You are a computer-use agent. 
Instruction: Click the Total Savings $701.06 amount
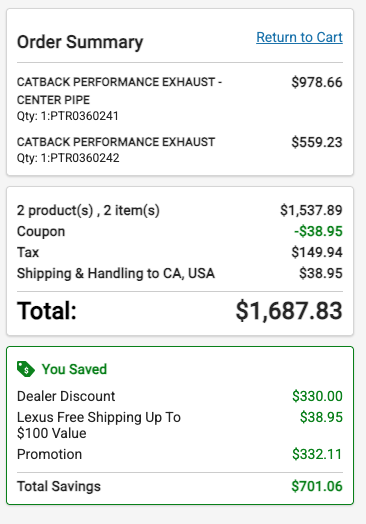(317, 486)
